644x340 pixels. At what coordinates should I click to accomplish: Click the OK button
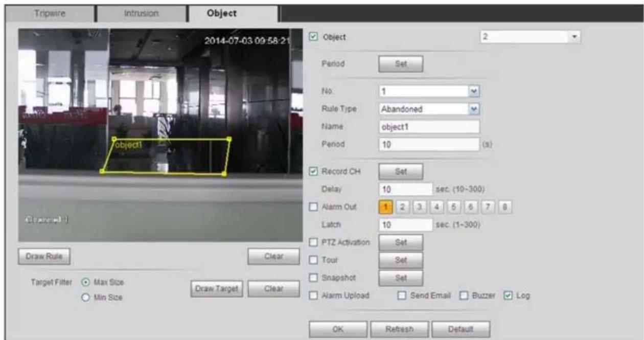point(338,329)
